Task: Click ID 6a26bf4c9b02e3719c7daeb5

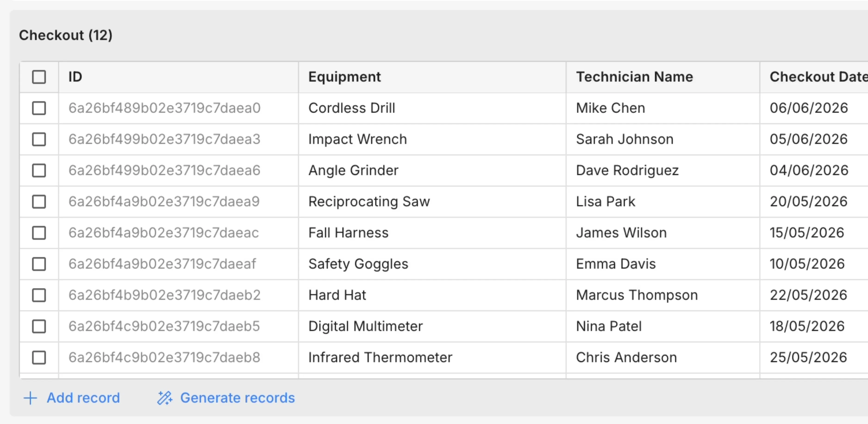Action: point(164,326)
